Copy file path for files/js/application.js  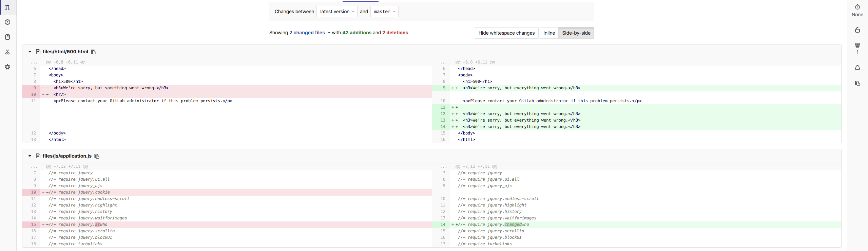click(x=97, y=156)
